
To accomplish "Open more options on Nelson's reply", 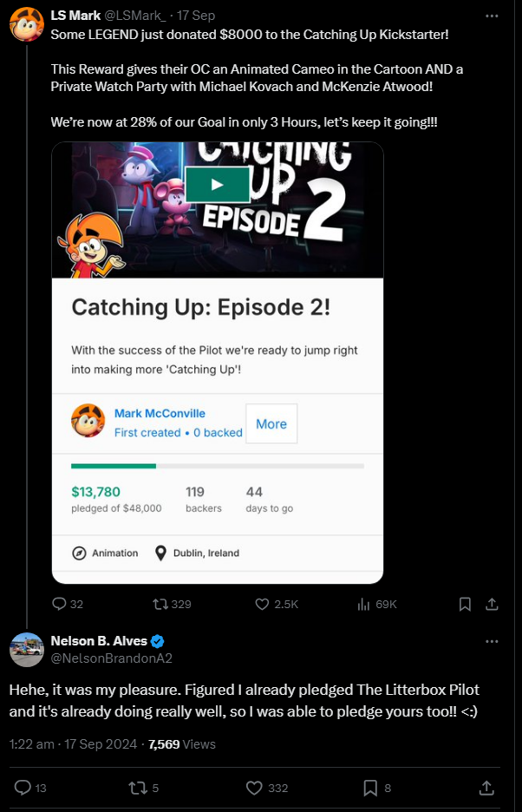I will tap(493, 641).
